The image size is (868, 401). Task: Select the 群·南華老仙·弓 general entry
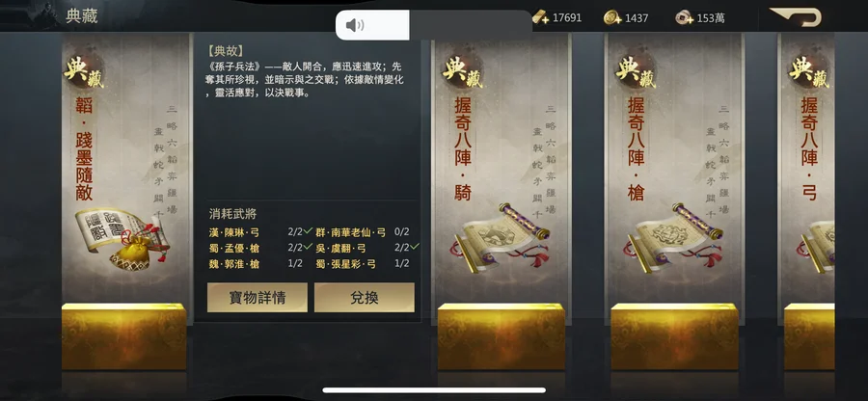click(351, 232)
